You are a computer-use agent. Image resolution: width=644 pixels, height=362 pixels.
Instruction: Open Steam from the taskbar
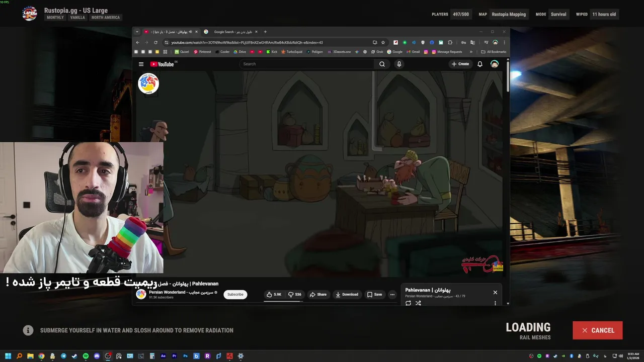click(x=74, y=356)
